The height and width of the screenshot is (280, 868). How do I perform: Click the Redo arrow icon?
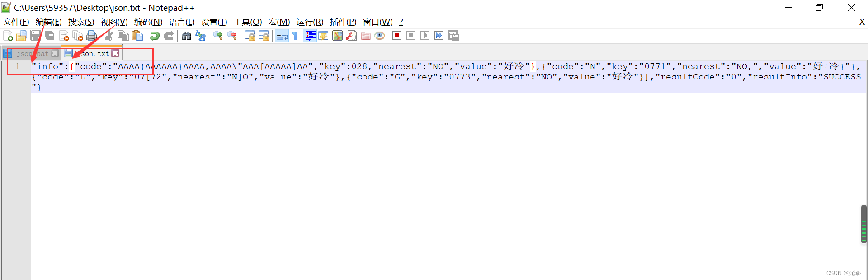tap(169, 36)
